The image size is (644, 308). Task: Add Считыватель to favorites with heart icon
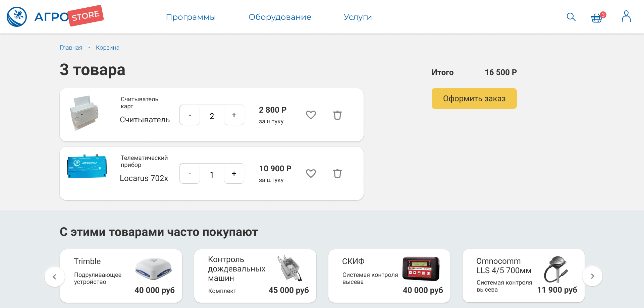[x=311, y=115]
